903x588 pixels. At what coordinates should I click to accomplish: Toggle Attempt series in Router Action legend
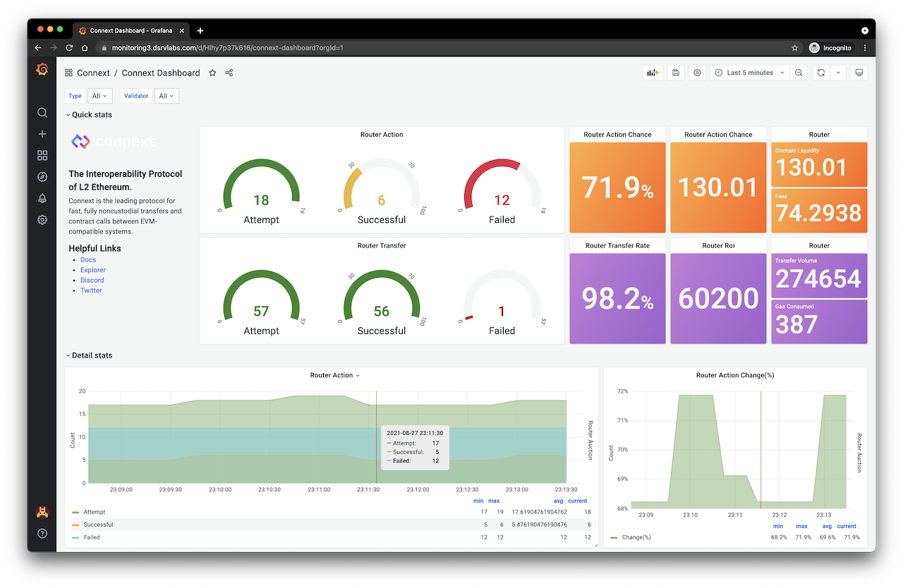(x=95, y=512)
